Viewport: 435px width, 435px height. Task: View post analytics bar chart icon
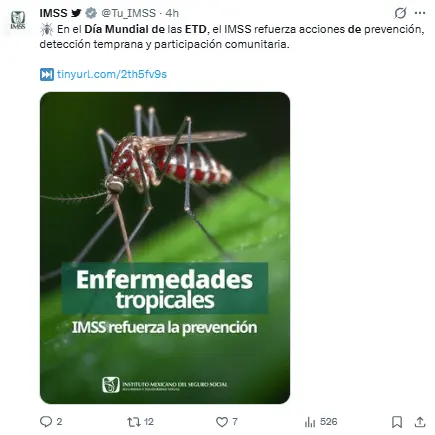click(x=310, y=422)
